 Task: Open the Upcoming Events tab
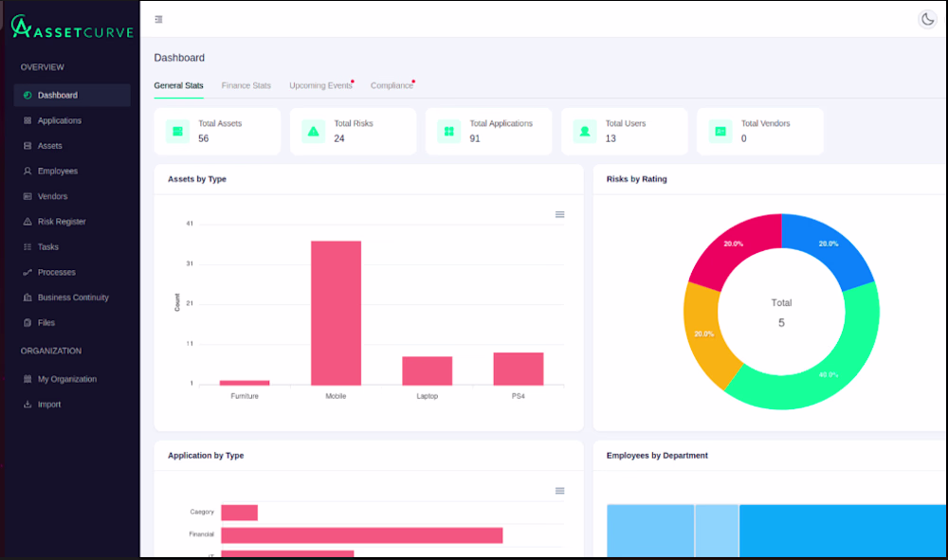coord(320,86)
